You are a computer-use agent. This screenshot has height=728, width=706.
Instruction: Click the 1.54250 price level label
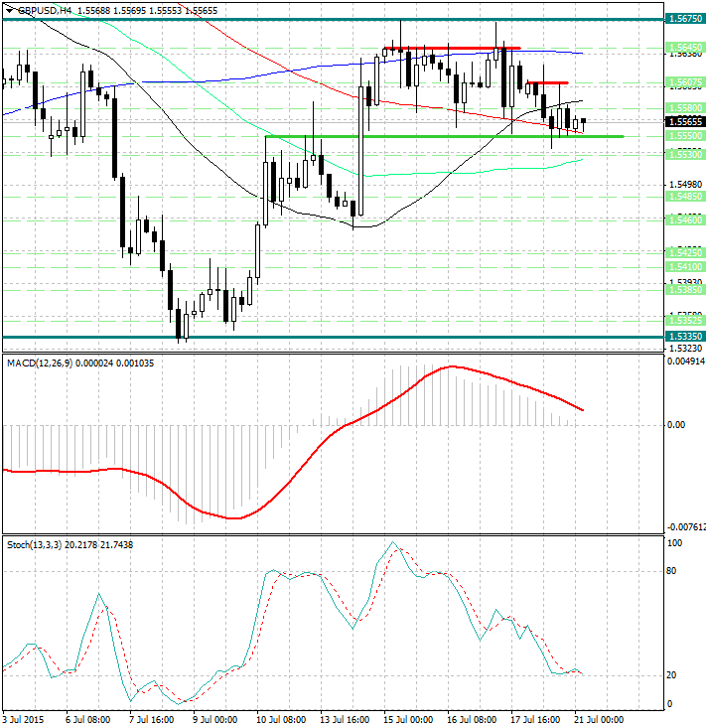point(685,252)
